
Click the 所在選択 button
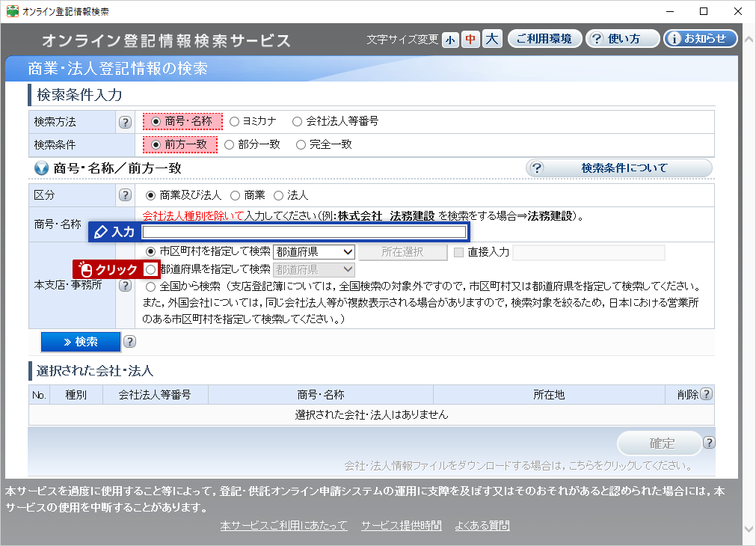pos(402,252)
